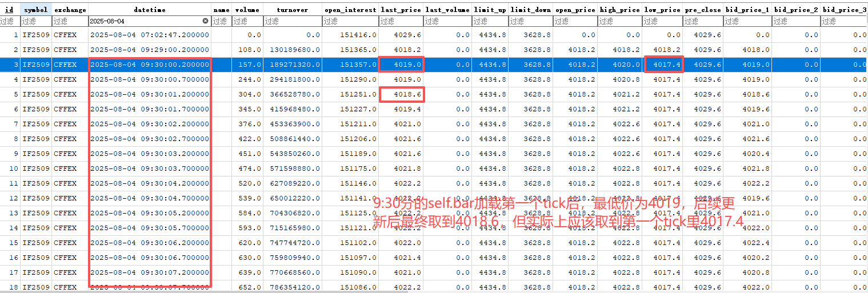Focus the volume column filter field

click(x=247, y=21)
